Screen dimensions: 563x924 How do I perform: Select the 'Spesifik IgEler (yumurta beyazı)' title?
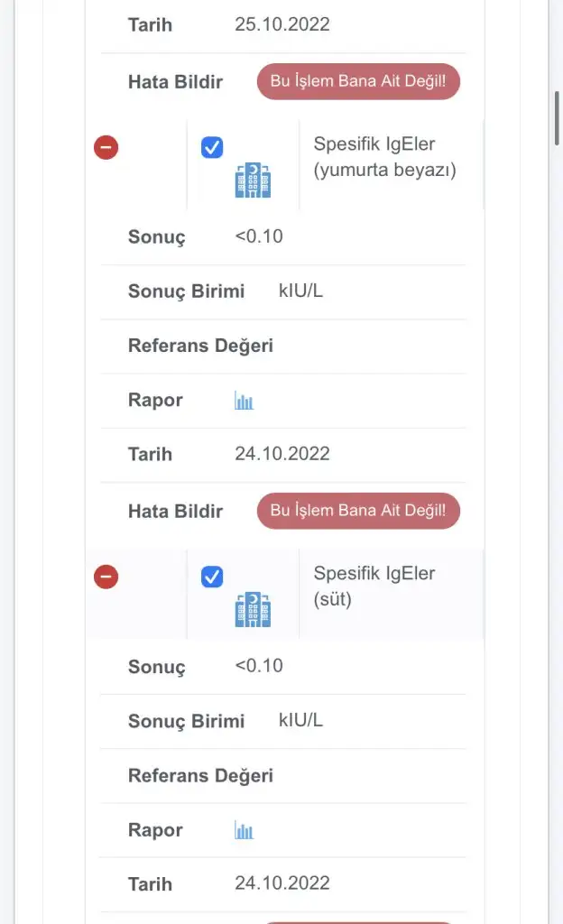click(384, 157)
